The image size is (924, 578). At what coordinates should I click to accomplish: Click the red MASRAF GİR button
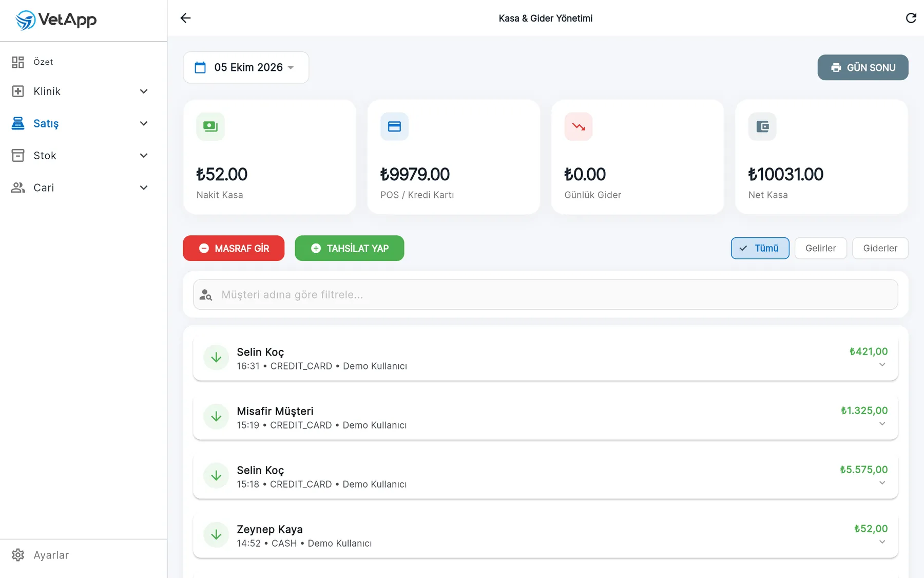pyautogui.click(x=234, y=248)
